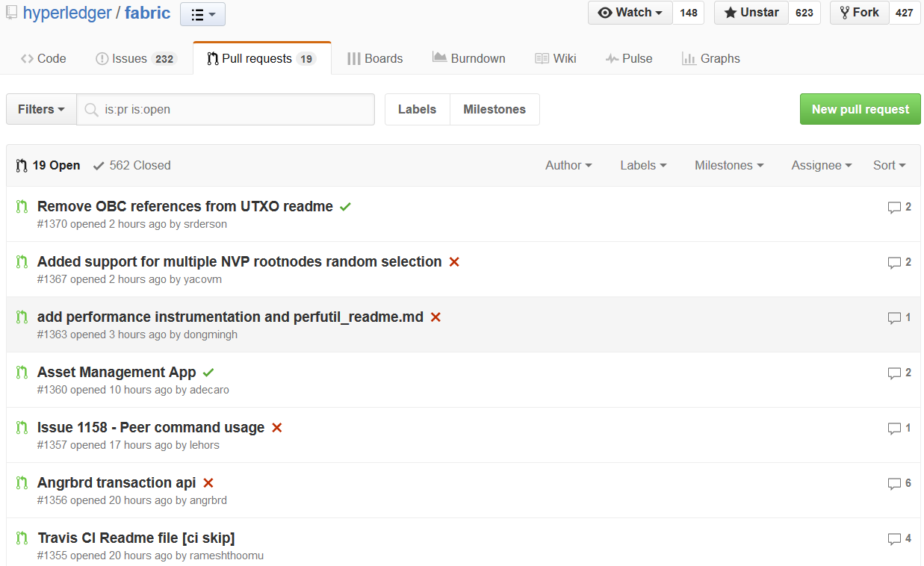Expand the Watch notifications dropdown
924x566 pixels.
pyautogui.click(x=630, y=13)
